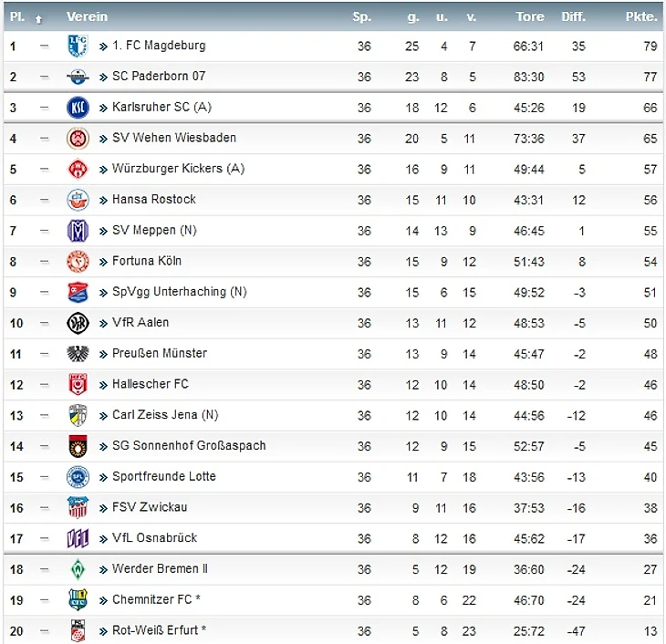Click the Fortuna Köln club logo
Screen dimensions: 666x644
78,262
